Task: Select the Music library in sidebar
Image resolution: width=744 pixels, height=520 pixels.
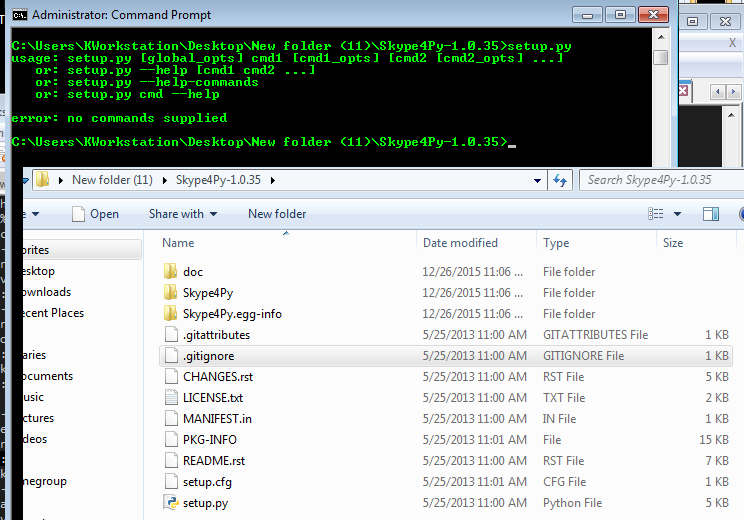Action: click(x=33, y=397)
